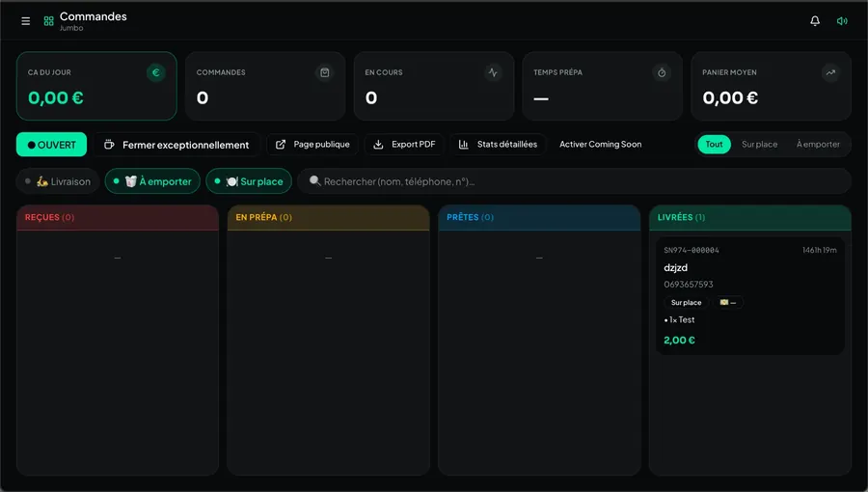This screenshot has width=868, height=492.
Task: Click the PANIER MOYEN 0,00 € value
Action: pyautogui.click(x=730, y=98)
